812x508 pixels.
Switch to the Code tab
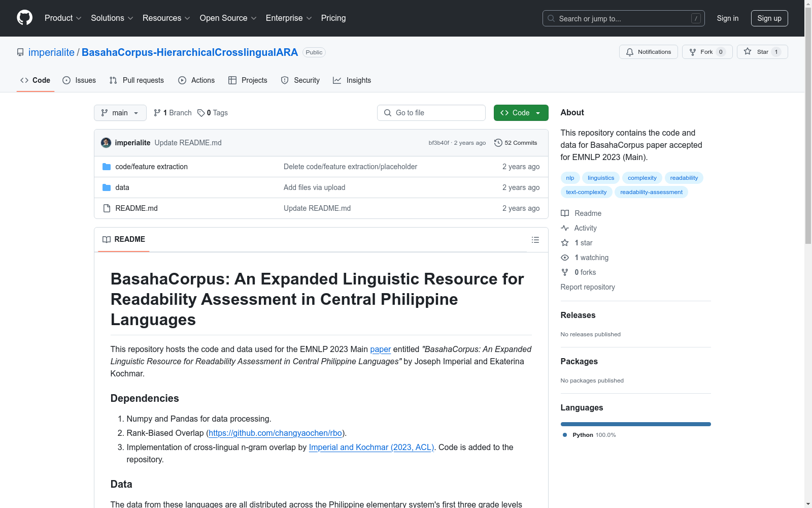pyautogui.click(x=36, y=80)
